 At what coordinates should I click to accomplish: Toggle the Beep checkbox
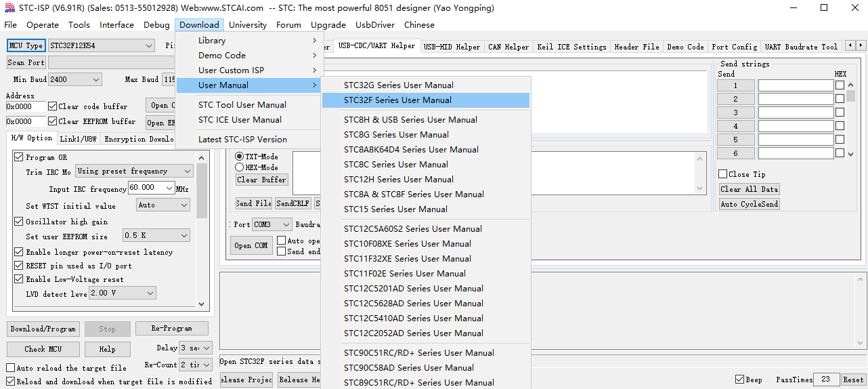click(x=739, y=380)
